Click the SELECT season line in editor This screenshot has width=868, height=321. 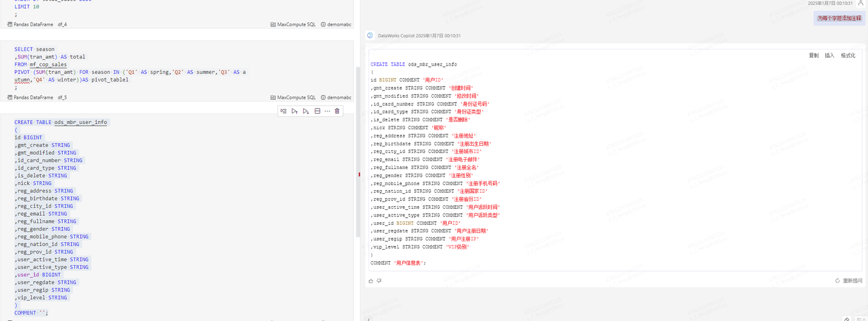point(35,49)
